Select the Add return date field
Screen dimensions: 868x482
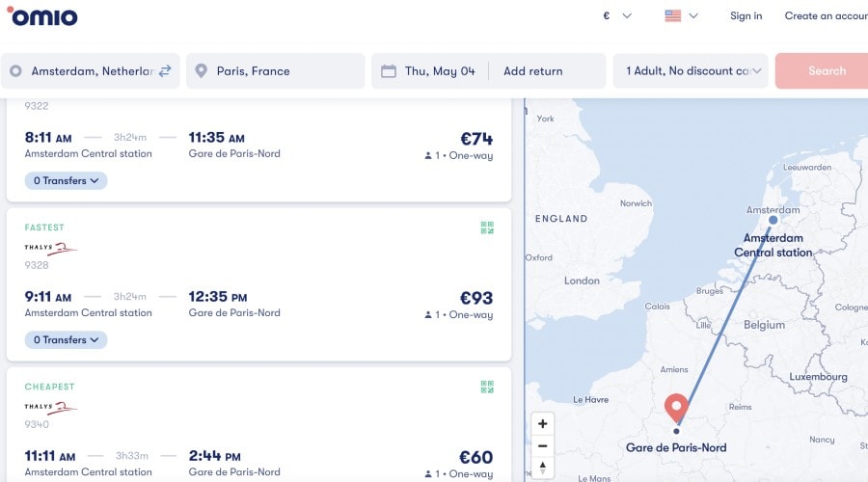point(532,70)
